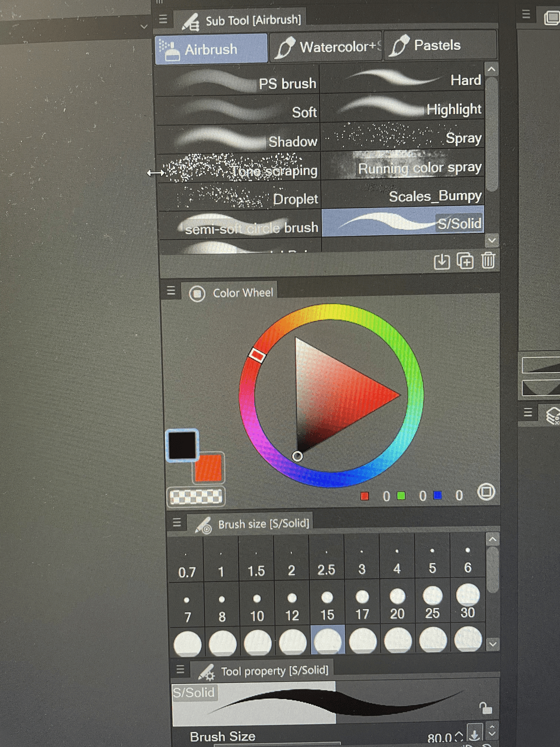The image size is (560, 747).
Task: Select the transparent color swatch
Action: 196,497
